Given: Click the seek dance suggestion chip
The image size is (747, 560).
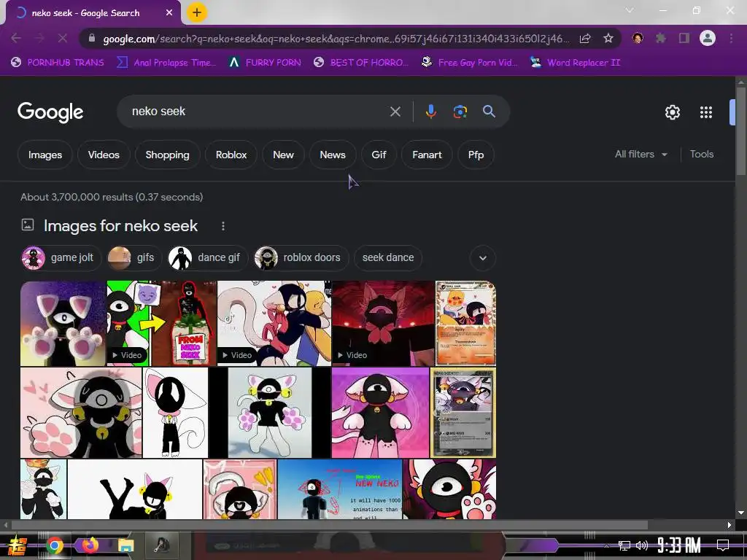Looking at the screenshot, I should (x=388, y=257).
